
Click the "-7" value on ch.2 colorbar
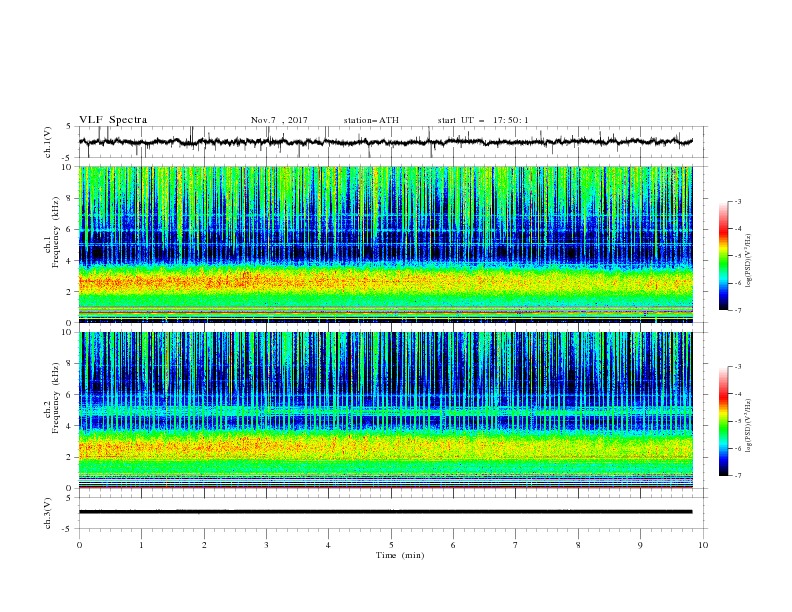coord(738,476)
